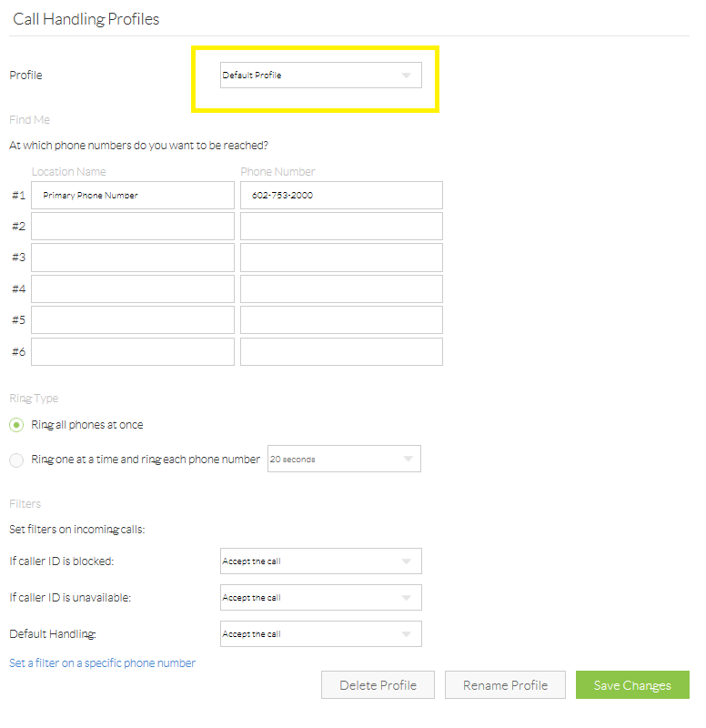Open the Default Handling dropdown
The height and width of the screenshot is (728, 706).
click(x=320, y=633)
